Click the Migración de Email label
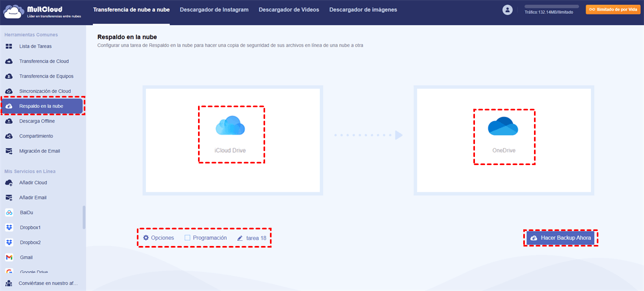The height and width of the screenshot is (291, 644). pos(40,151)
